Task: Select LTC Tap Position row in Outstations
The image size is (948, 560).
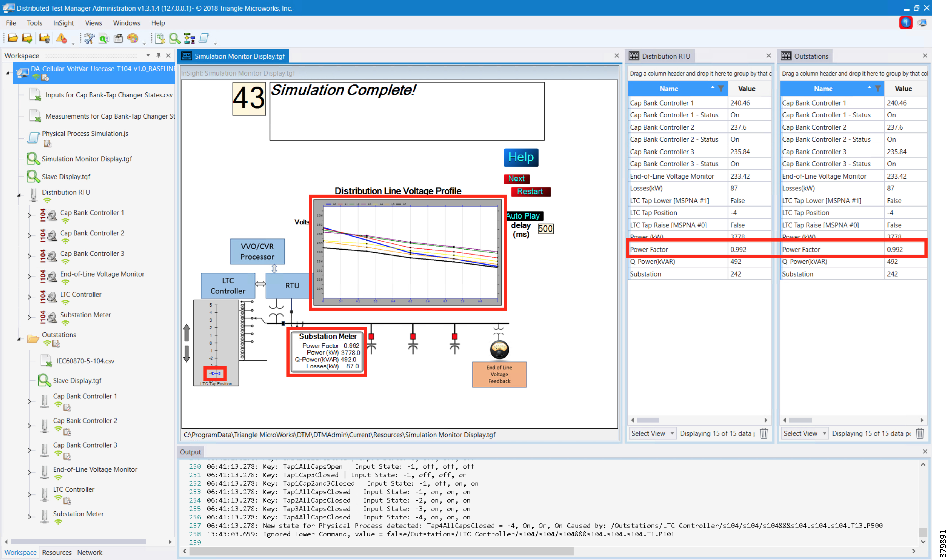Action: 853,213
